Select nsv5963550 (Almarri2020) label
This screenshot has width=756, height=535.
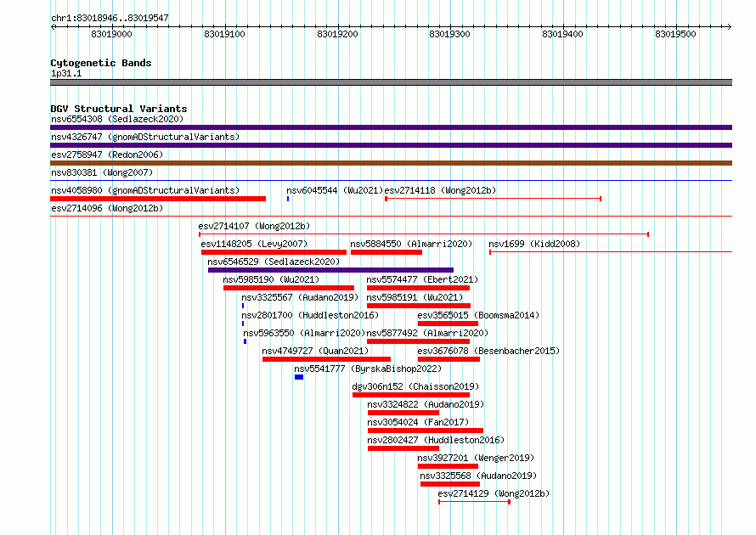point(304,333)
